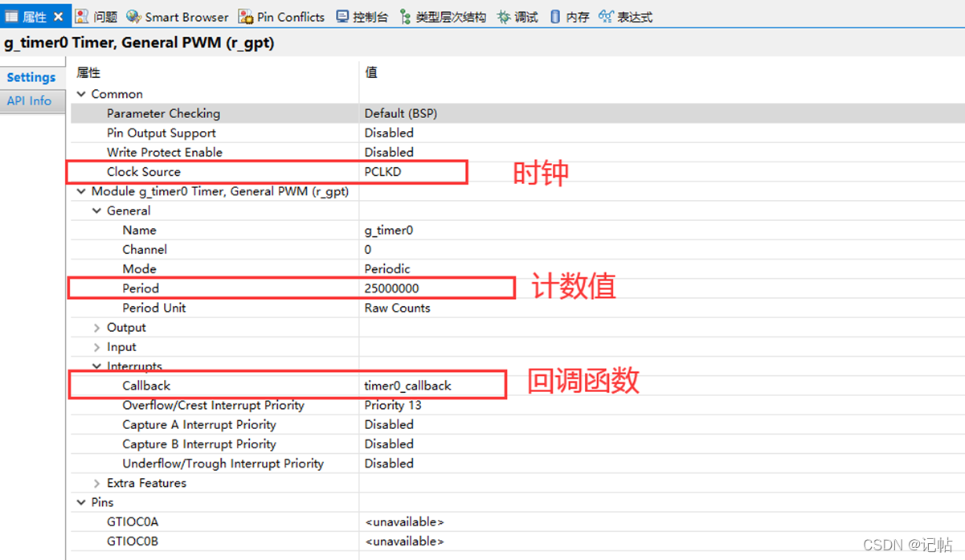Click the 表达式 expressions icon
The width and height of the screenshot is (965, 560).
point(606,17)
